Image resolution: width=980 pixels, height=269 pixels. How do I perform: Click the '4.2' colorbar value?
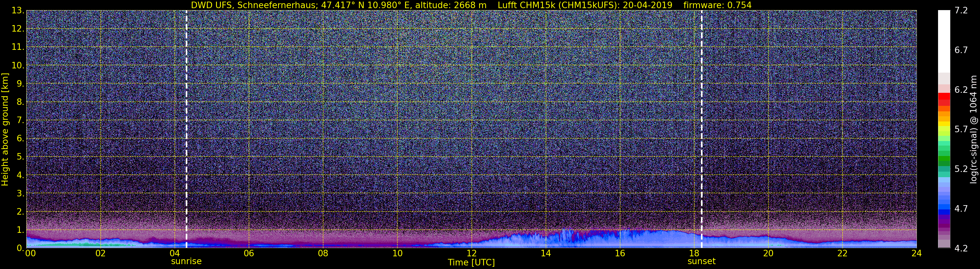coord(961,248)
